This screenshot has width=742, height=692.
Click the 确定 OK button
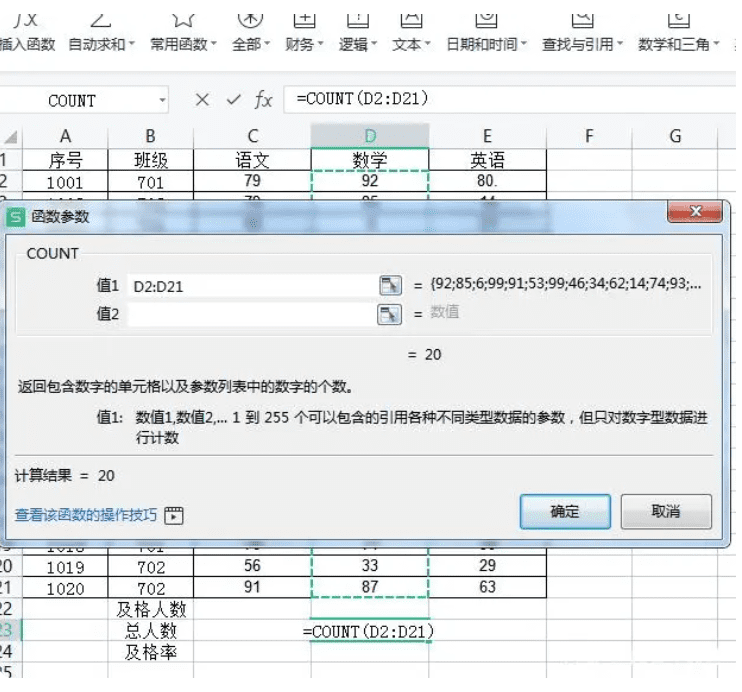(565, 512)
